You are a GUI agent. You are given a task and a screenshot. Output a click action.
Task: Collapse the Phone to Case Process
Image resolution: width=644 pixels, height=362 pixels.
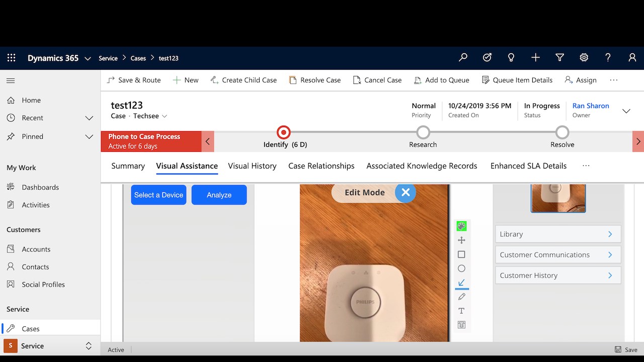point(207,142)
